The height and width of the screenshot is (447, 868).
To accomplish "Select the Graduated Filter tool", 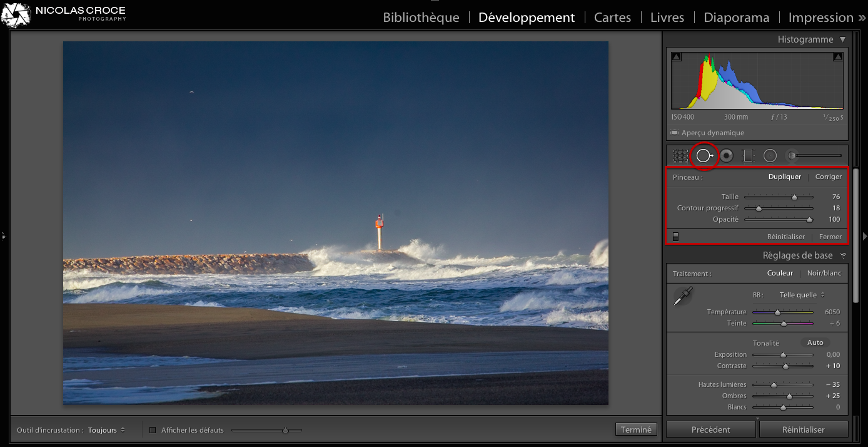I will pos(748,155).
